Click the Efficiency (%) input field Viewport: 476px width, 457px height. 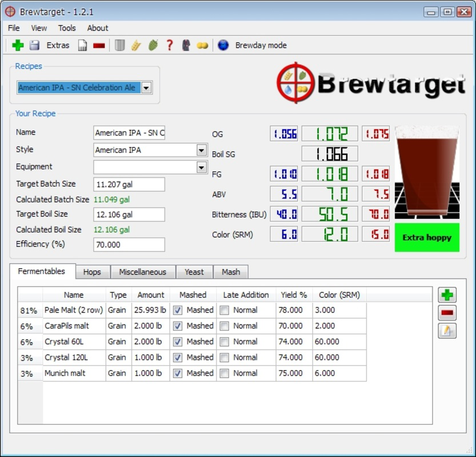pos(129,244)
